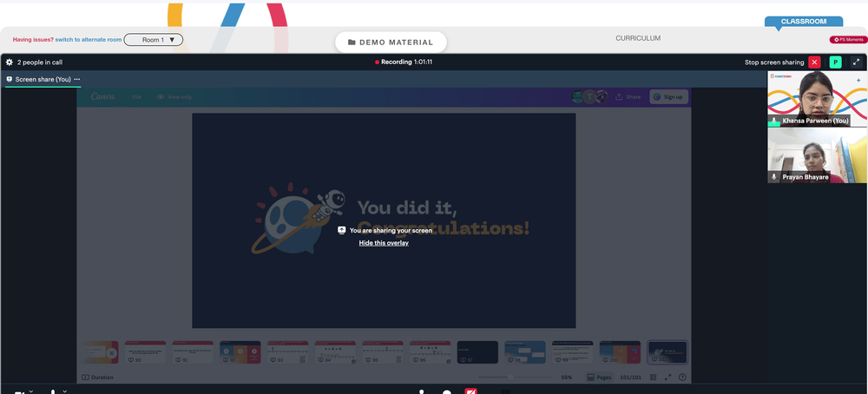The image size is (868, 394).
Task: Switch to the Classroom tab
Action: pyautogui.click(x=804, y=22)
